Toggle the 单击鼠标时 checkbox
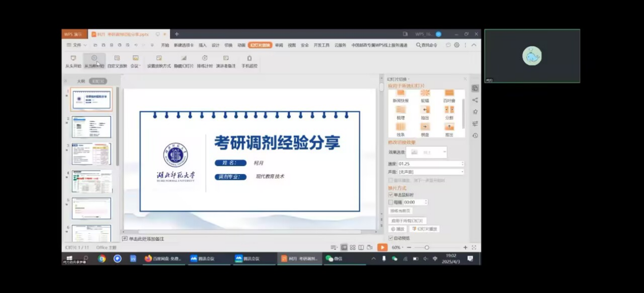644x293 pixels. pos(391,195)
